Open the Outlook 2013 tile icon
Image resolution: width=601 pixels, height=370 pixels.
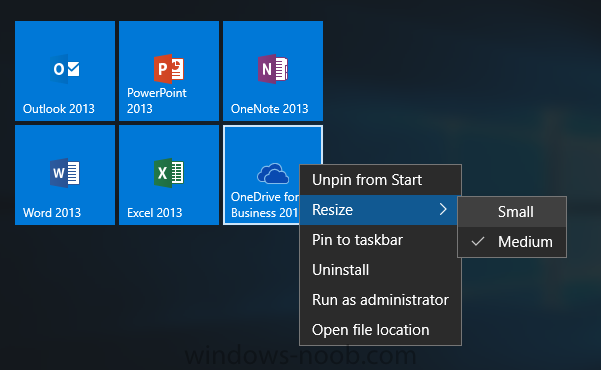[65, 69]
